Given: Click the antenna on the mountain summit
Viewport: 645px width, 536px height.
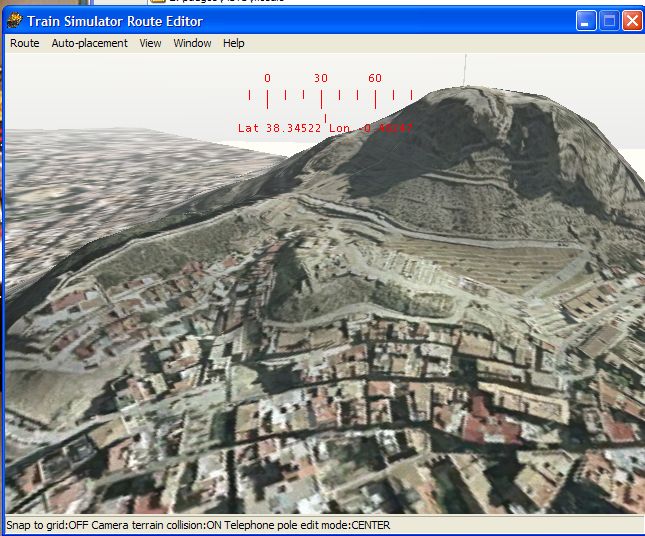Looking at the screenshot, I should (463, 70).
